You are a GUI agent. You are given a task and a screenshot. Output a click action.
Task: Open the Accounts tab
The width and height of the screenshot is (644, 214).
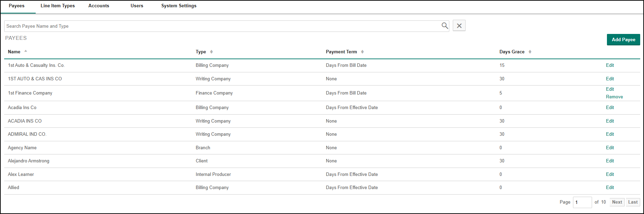tap(99, 6)
